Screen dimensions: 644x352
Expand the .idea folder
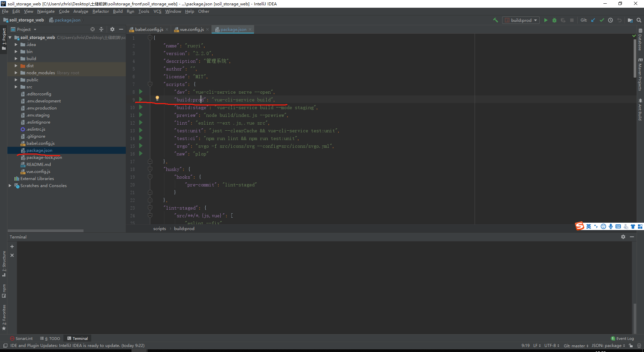pos(16,44)
